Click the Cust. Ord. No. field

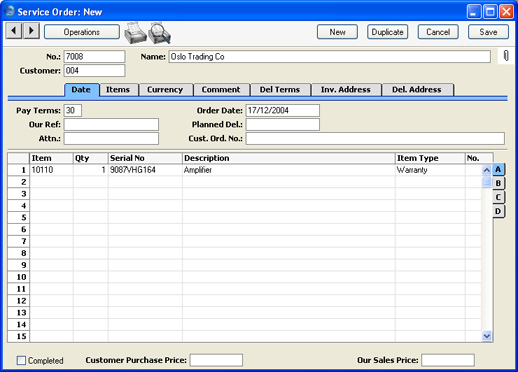(375, 138)
